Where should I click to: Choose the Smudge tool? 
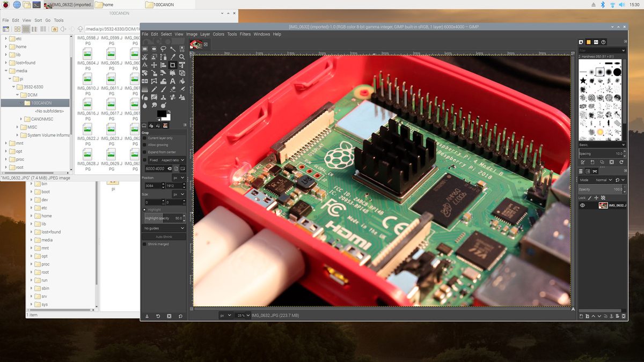pyautogui.click(x=154, y=106)
